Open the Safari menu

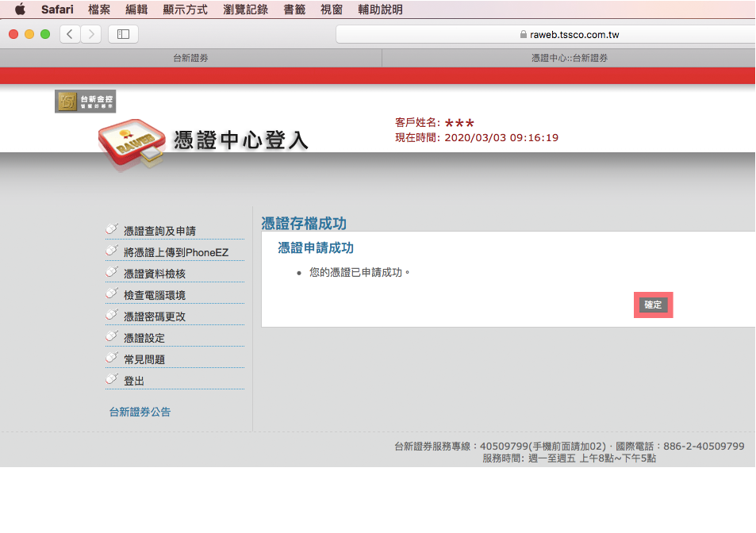[57, 10]
